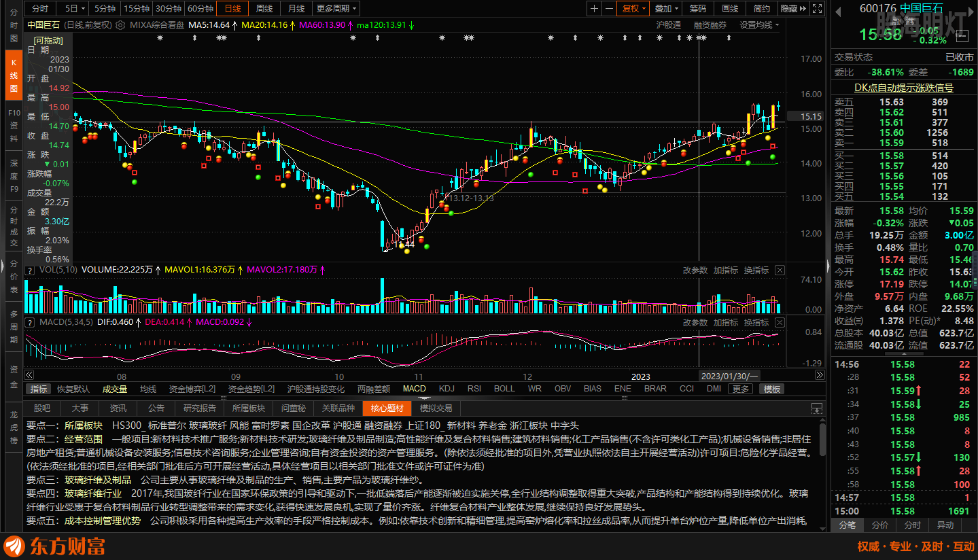
Task: Open help for the VOL indicator
Action: tap(30, 270)
